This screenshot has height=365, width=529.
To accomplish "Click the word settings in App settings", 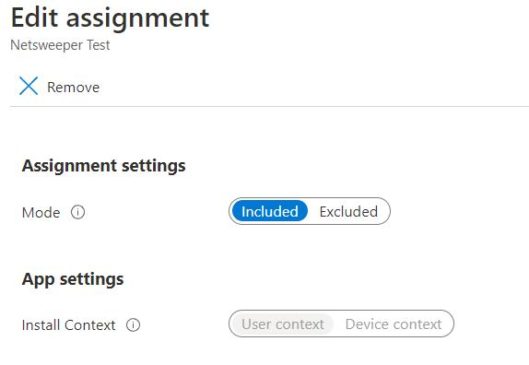I will [91, 280].
